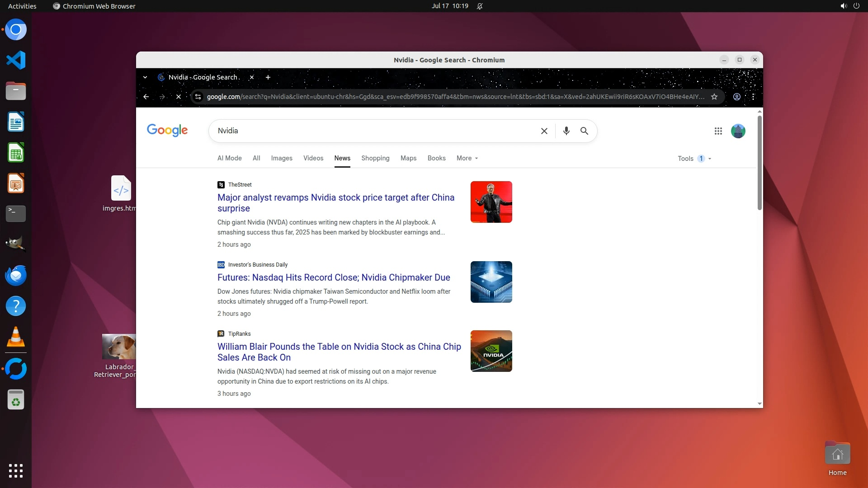Open the Google apps grid icon

point(718,131)
